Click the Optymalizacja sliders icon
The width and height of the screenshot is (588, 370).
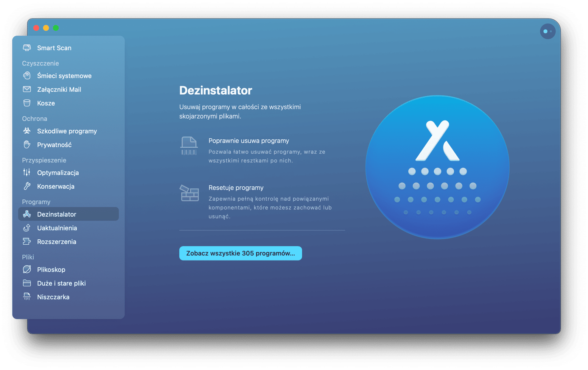pos(27,173)
